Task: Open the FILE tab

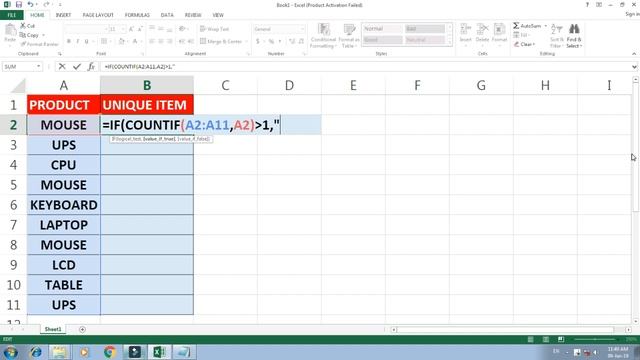Action: (12, 15)
